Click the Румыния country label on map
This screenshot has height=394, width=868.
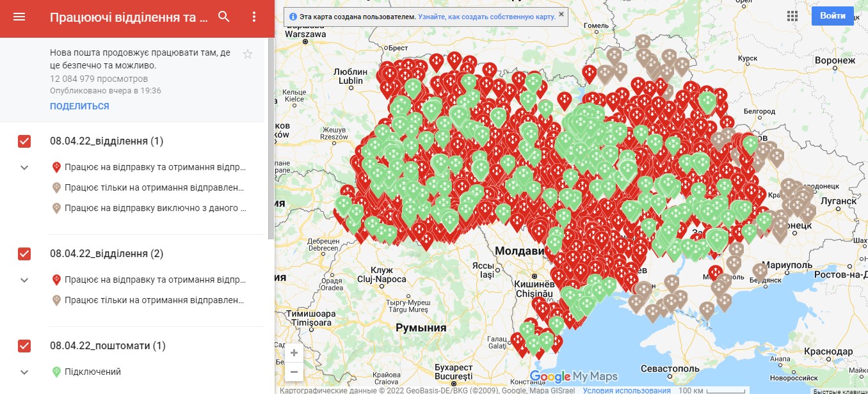(x=421, y=327)
